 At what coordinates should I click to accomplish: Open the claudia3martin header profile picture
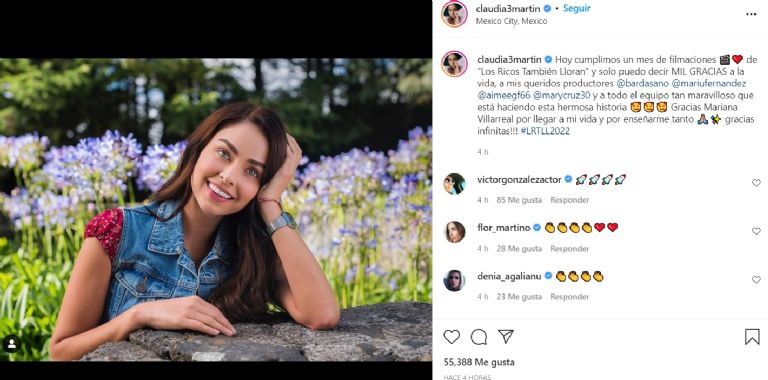tap(454, 14)
